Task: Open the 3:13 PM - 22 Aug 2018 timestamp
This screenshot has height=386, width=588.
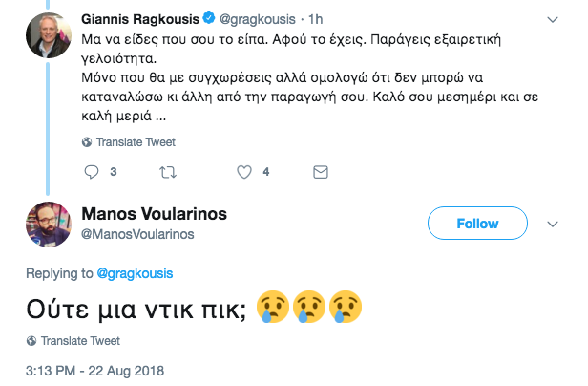Action: point(94,371)
